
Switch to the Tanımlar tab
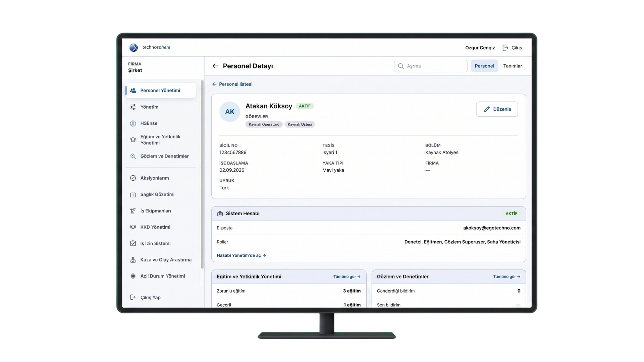tap(513, 66)
